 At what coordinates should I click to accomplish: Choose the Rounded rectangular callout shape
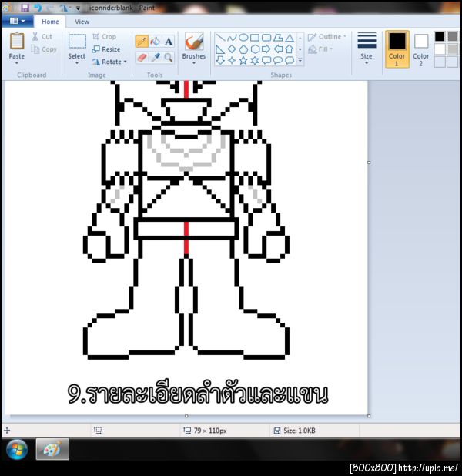coord(266,60)
